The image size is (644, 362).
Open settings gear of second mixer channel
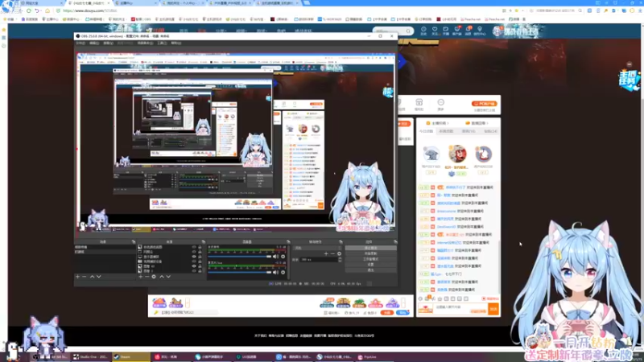click(283, 272)
